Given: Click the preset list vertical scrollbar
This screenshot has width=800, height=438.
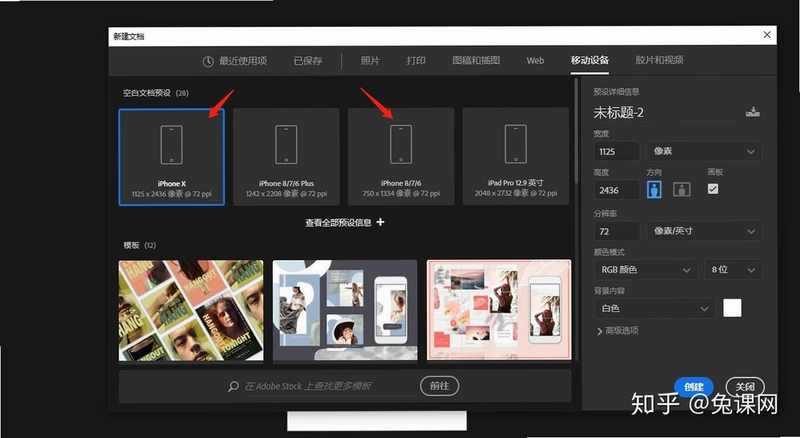Looking at the screenshot, I should click(577, 130).
